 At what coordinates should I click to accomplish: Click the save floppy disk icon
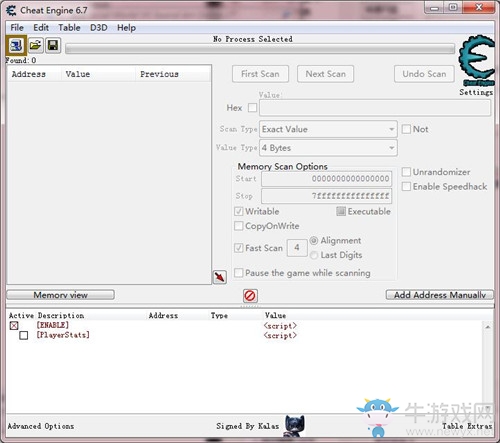(x=53, y=45)
